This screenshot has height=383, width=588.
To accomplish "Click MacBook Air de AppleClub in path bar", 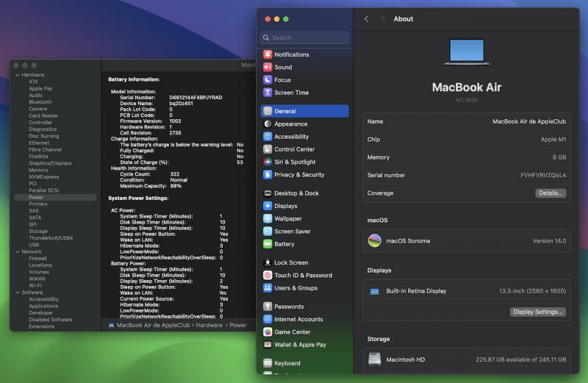I will [153, 325].
